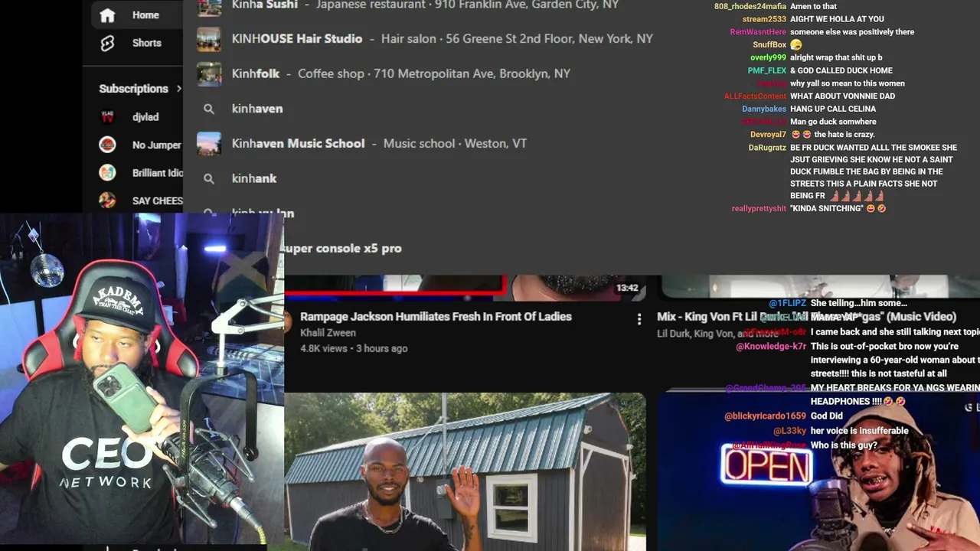
Task: Select the SAY CHEESE channel avatar
Action: (x=107, y=201)
